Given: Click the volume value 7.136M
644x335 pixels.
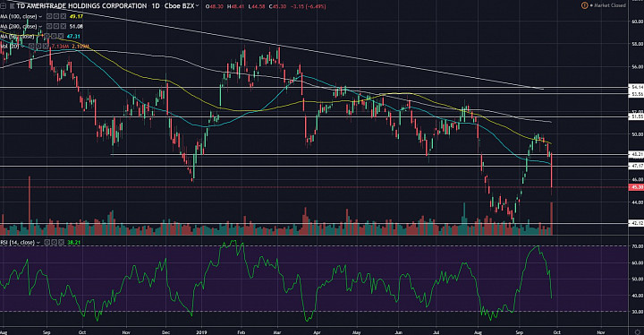Looking at the screenshot, I should click(60, 47).
